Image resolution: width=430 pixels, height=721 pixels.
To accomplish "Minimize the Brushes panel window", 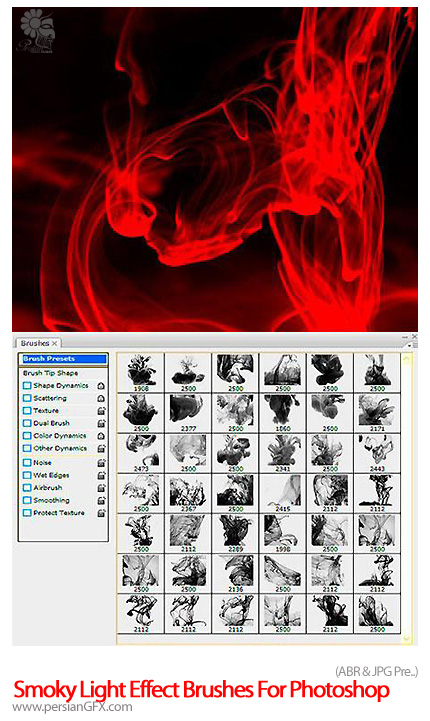I will [x=405, y=337].
